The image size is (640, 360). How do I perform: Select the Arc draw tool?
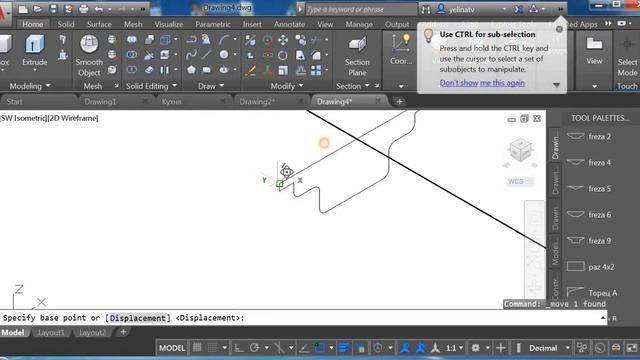224,40
